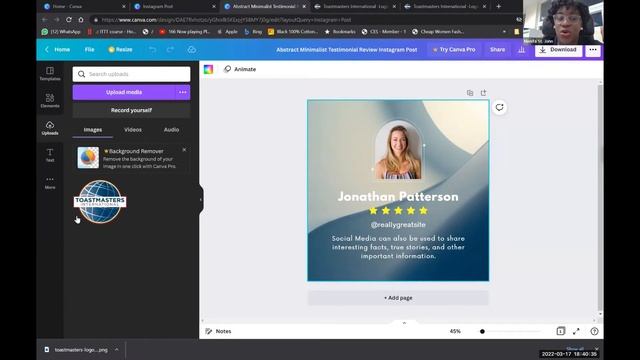Open the Resize option
The height and width of the screenshot is (360, 640).
click(120, 49)
